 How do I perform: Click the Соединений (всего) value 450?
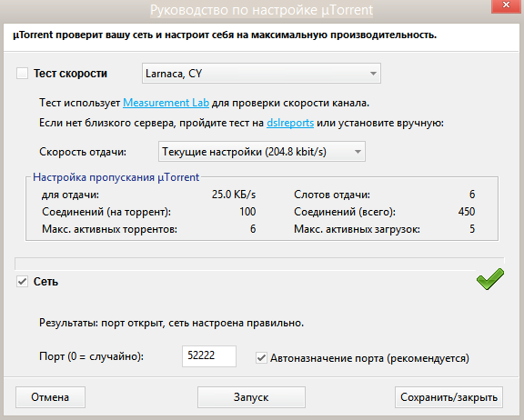pos(467,212)
